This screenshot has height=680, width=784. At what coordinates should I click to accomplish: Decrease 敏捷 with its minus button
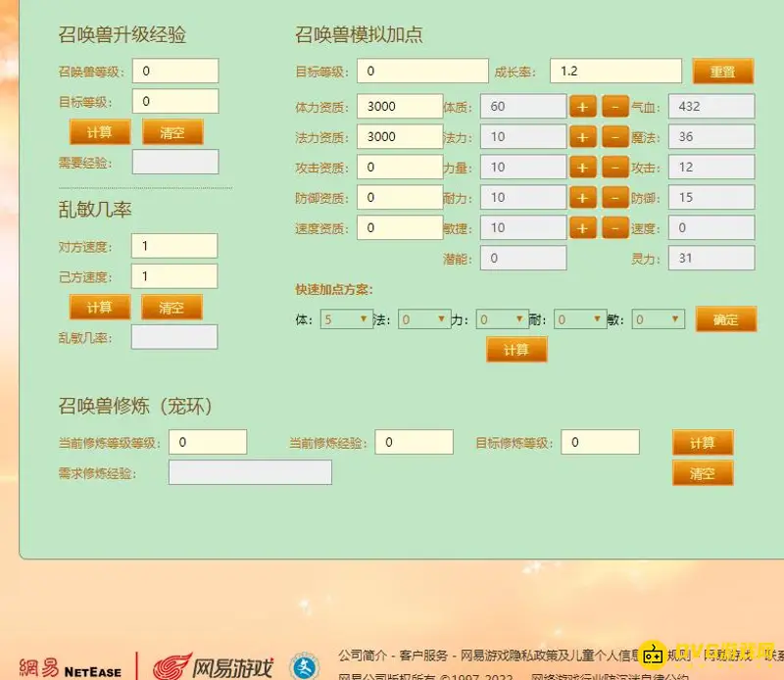[x=615, y=228]
